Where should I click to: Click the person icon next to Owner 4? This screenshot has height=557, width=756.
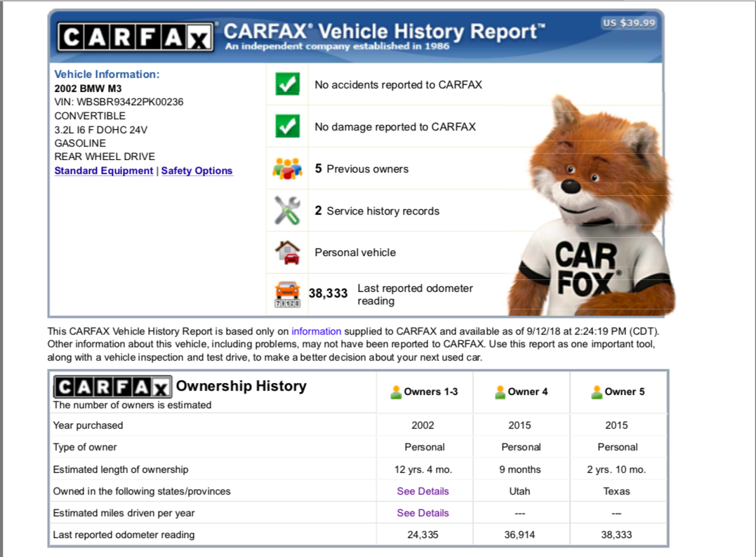(500, 392)
